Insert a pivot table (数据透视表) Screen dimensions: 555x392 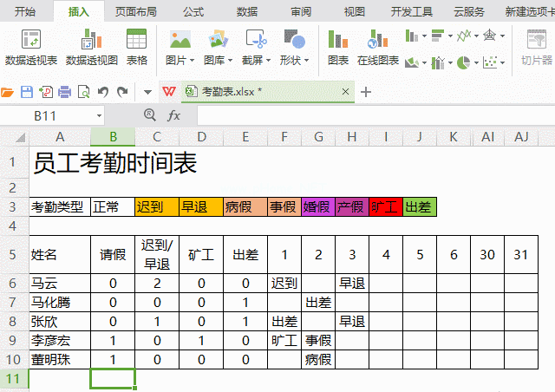click(31, 47)
